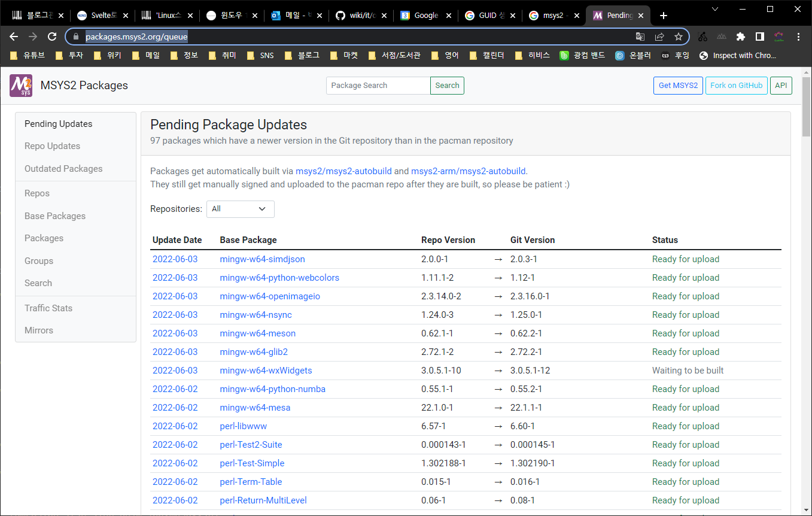Screen dimensions: 812x516
Task: Open a new tab with plus
Action: point(663,16)
